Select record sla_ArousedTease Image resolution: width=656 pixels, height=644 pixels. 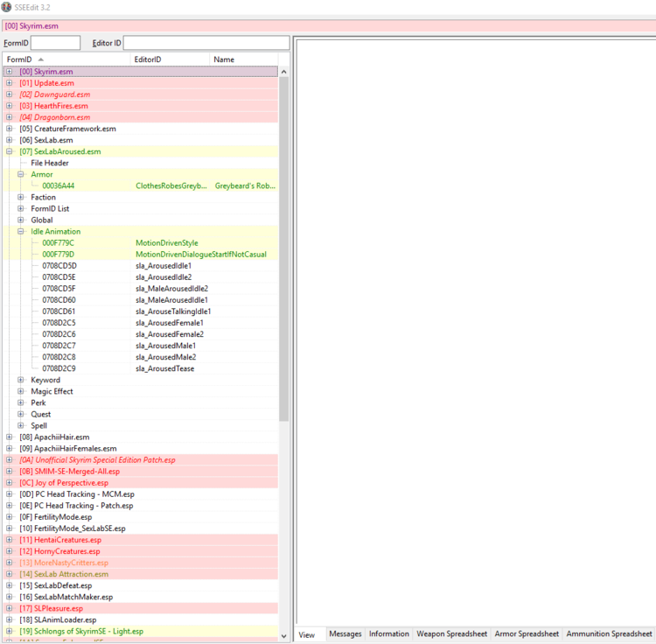click(x=141, y=368)
